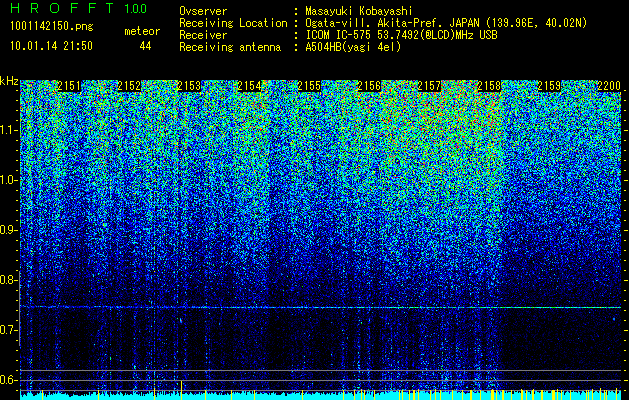Click the 0.8 frequency axis label
Screen dimensions: 629x400
pyautogui.click(x=9, y=280)
